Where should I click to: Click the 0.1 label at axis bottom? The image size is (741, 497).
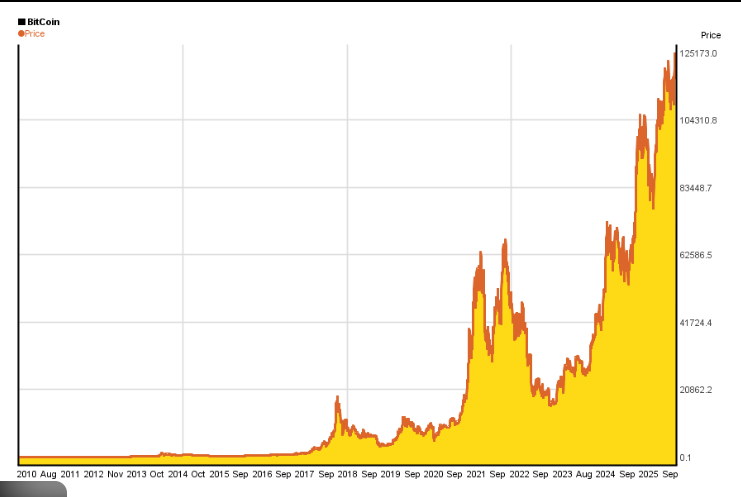[x=686, y=458]
